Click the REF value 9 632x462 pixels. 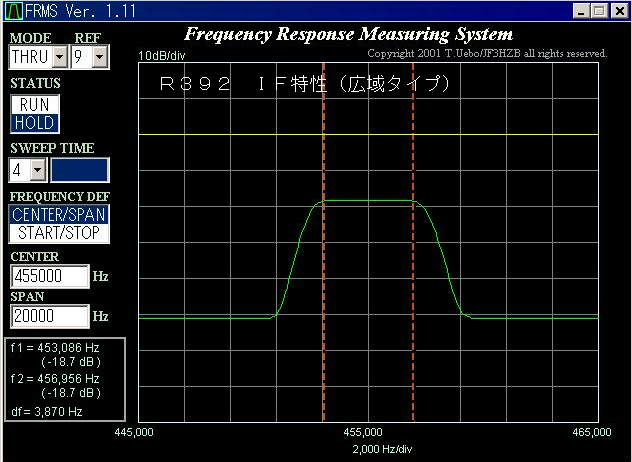[x=82, y=57]
